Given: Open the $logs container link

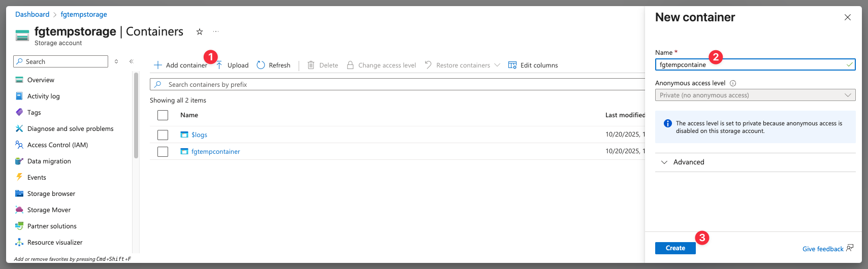Looking at the screenshot, I should tap(199, 134).
